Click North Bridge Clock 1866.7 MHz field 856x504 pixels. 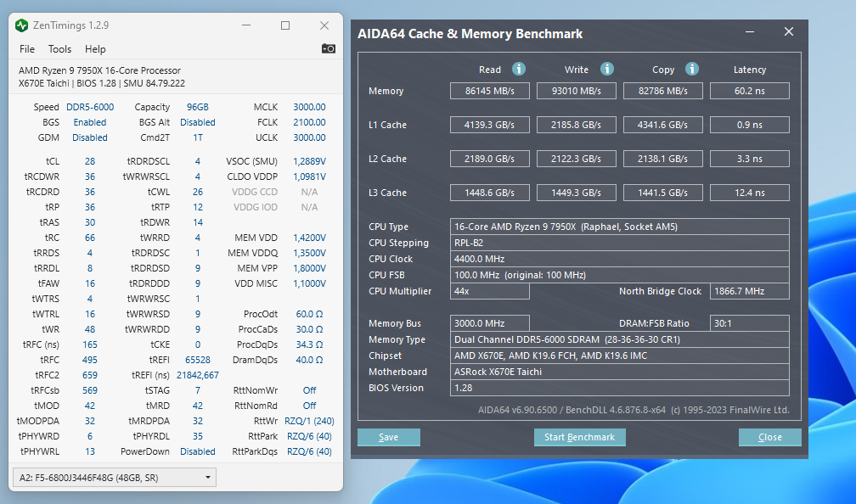750,291
